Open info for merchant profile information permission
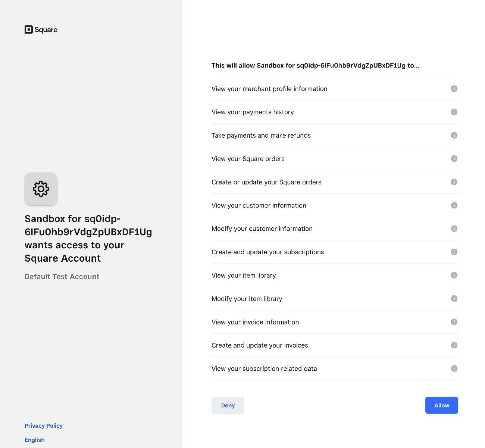Image resolution: width=485 pixels, height=448 pixels. click(454, 89)
